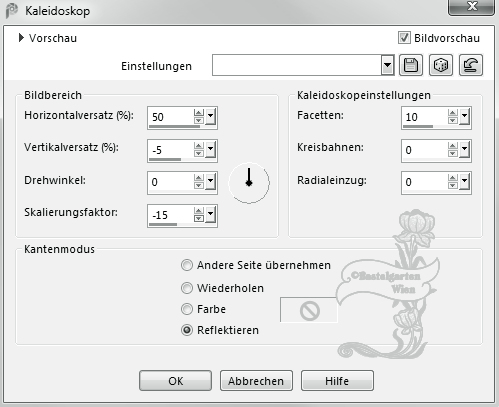Click the randomize parameters dice icon
This screenshot has height=407, width=499.
pyautogui.click(x=441, y=65)
